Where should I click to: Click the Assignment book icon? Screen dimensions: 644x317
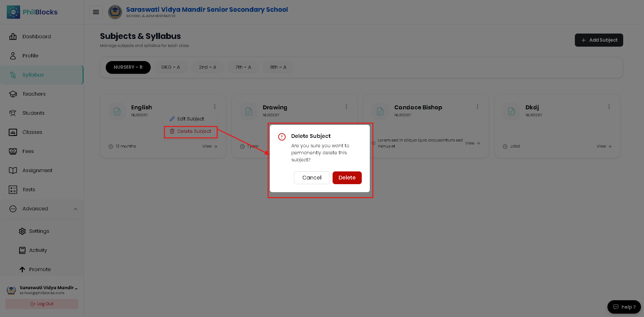click(13, 170)
